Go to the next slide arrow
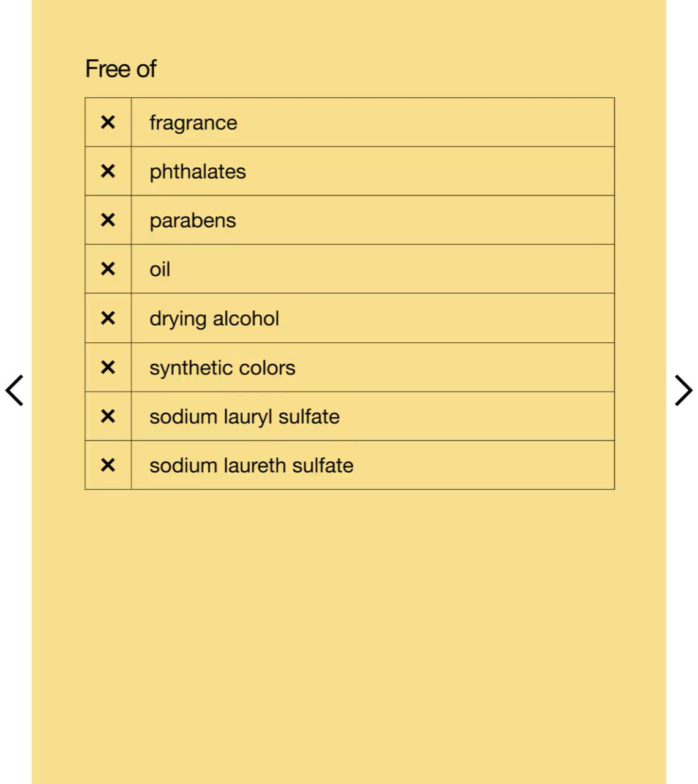The image size is (698, 784). (683, 390)
